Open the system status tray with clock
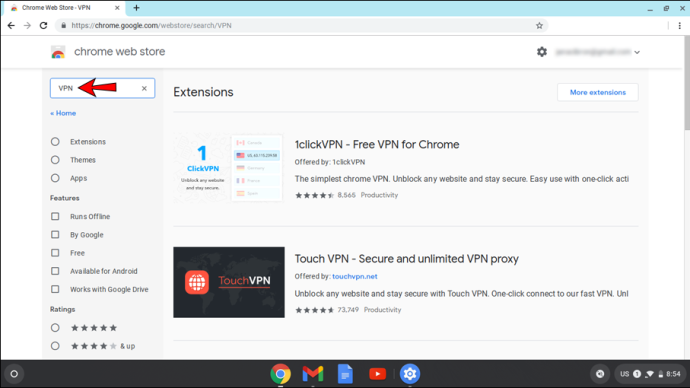Screen dimensions: 690x388 pyautogui.click(x=650, y=374)
